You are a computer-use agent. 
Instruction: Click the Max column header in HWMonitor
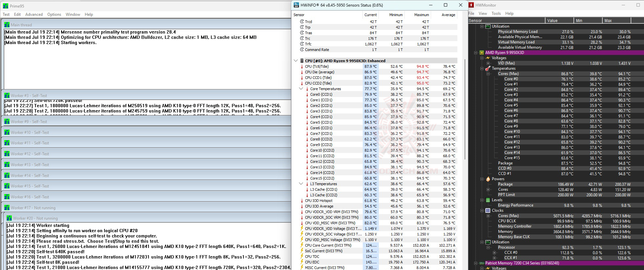[x=617, y=20]
